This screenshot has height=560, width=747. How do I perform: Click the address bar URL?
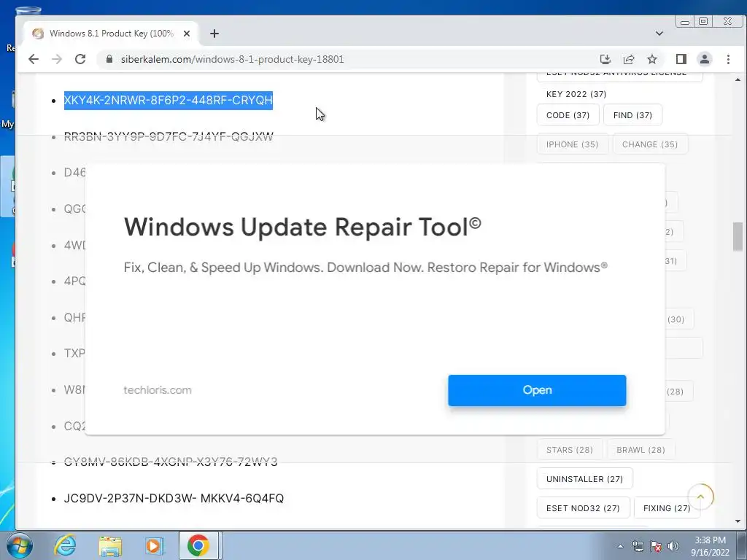click(233, 59)
